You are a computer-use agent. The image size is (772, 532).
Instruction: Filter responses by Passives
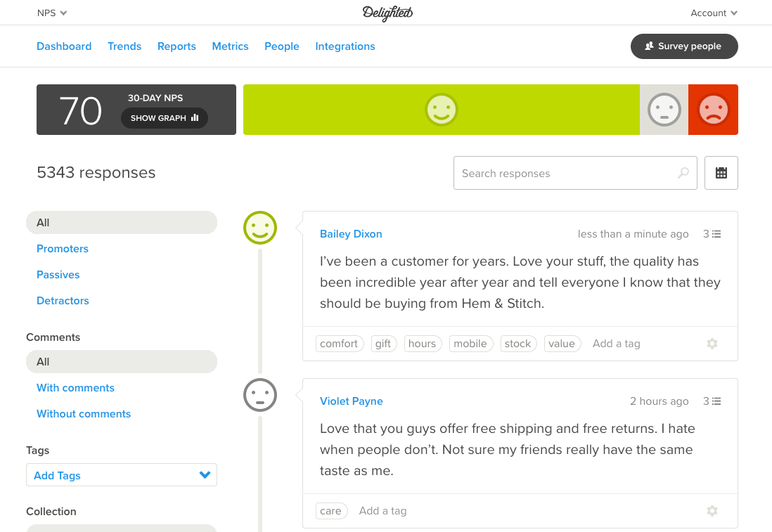coord(58,275)
